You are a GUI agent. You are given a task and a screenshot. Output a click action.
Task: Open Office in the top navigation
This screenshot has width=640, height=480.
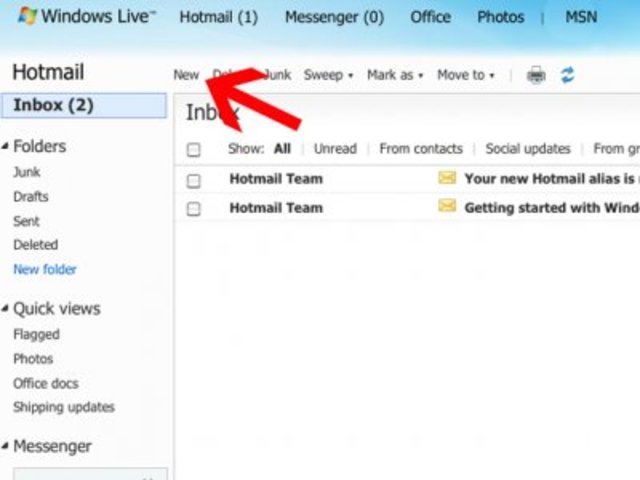[431, 17]
